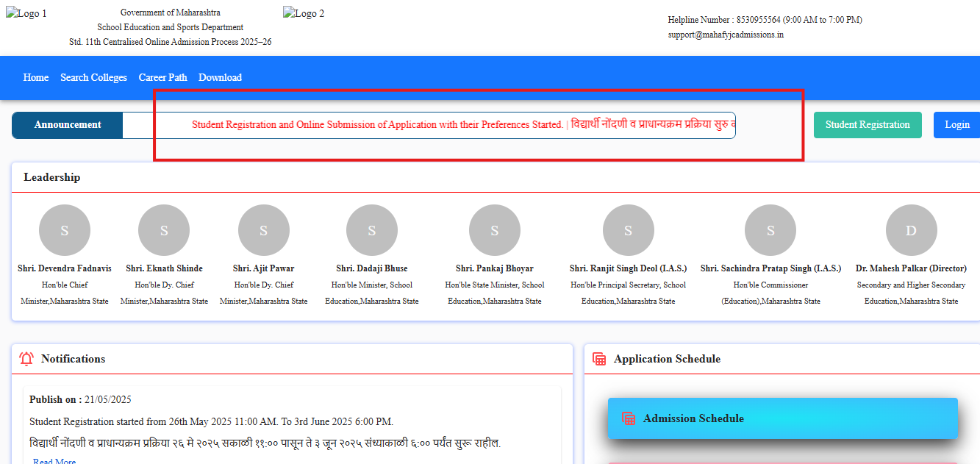Expand the Admission Schedule card

(x=782, y=418)
